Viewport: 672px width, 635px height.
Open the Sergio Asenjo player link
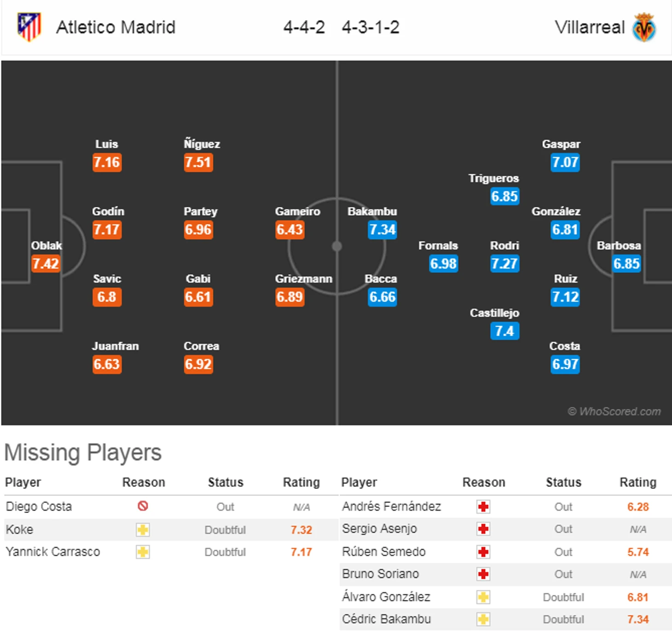coord(379,529)
